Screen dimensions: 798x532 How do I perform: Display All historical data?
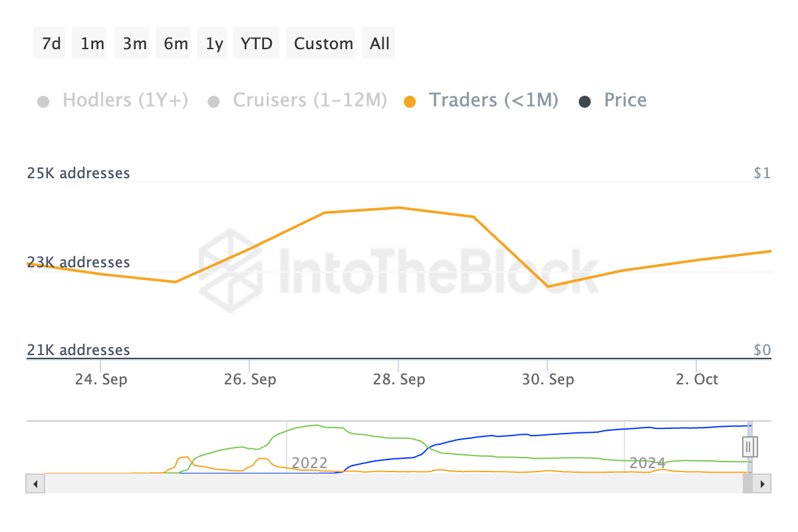[380, 43]
